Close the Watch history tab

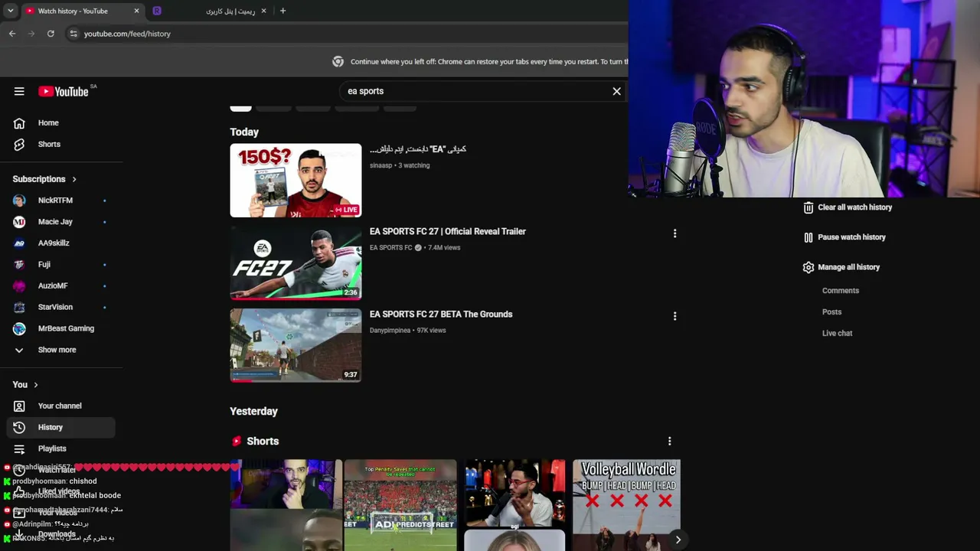tap(136, 11)
